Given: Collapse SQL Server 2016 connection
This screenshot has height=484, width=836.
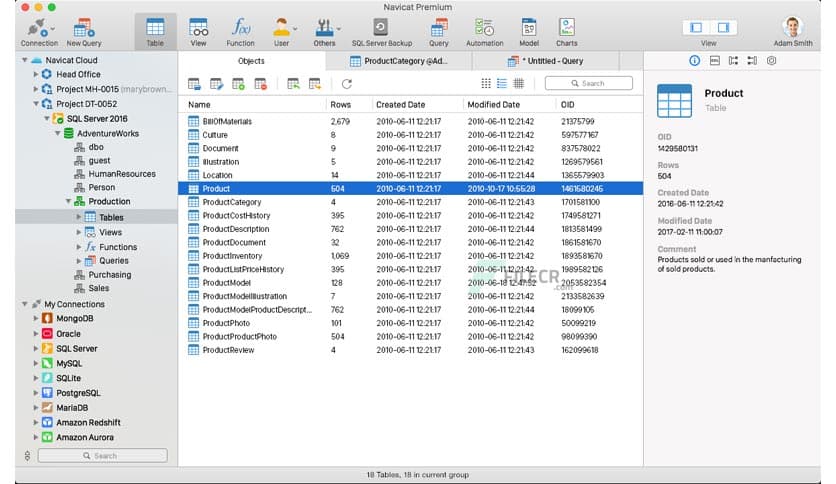Looking at the screenshot, I should [x=46, y=118].
